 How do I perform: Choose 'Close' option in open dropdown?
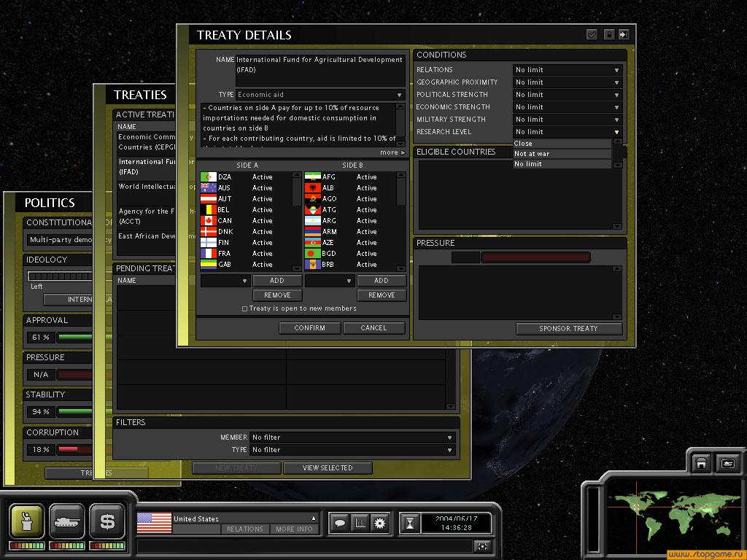point(562,144)
